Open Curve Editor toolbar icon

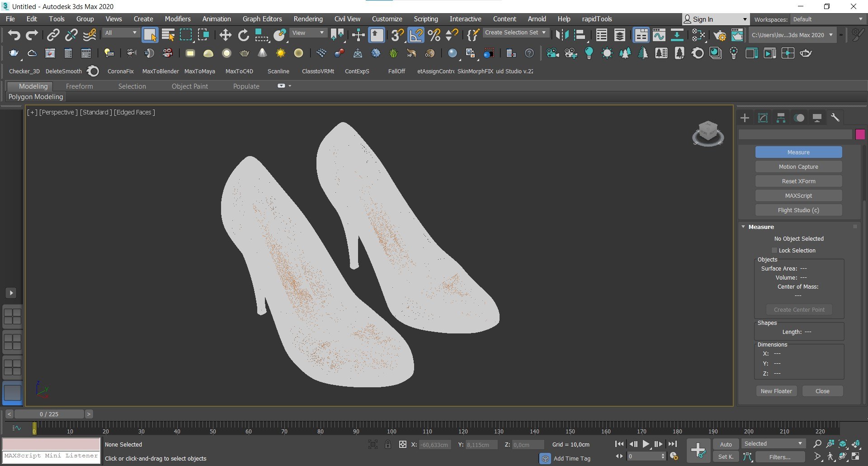659,35
